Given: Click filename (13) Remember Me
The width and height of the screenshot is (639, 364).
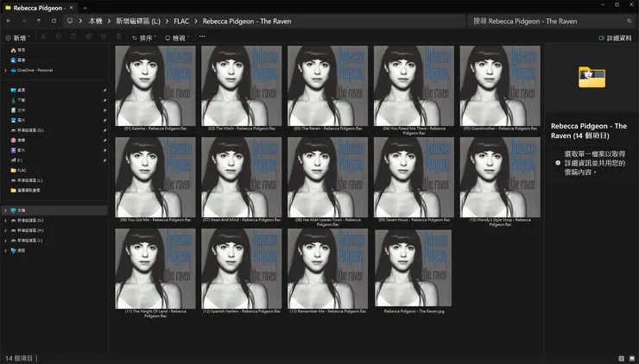Looking at the screenshot, I should coord(327,311).
